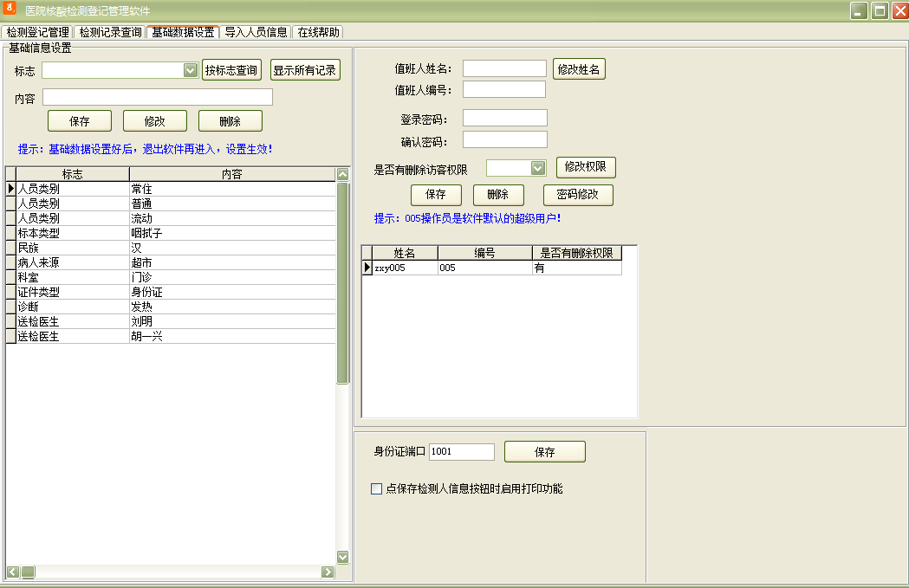This screenshot has width=909, height=588.
Task: Click the 咽拭子 cell
Action: [232, 233]
